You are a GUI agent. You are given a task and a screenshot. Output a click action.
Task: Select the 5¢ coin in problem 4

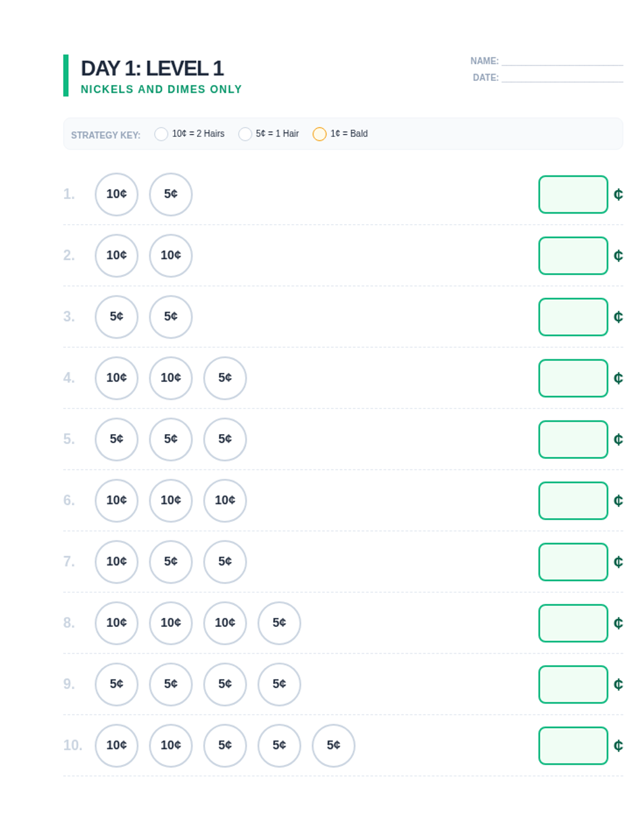tap(225, 378)
